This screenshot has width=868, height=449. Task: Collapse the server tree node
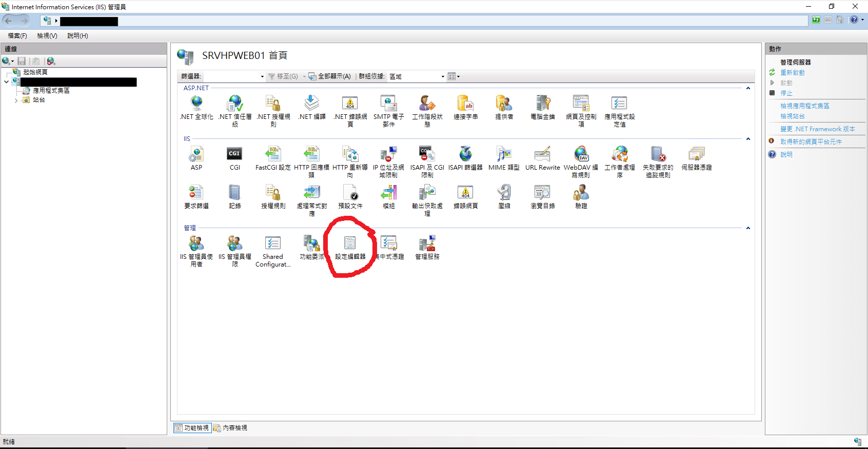point(6,81)
